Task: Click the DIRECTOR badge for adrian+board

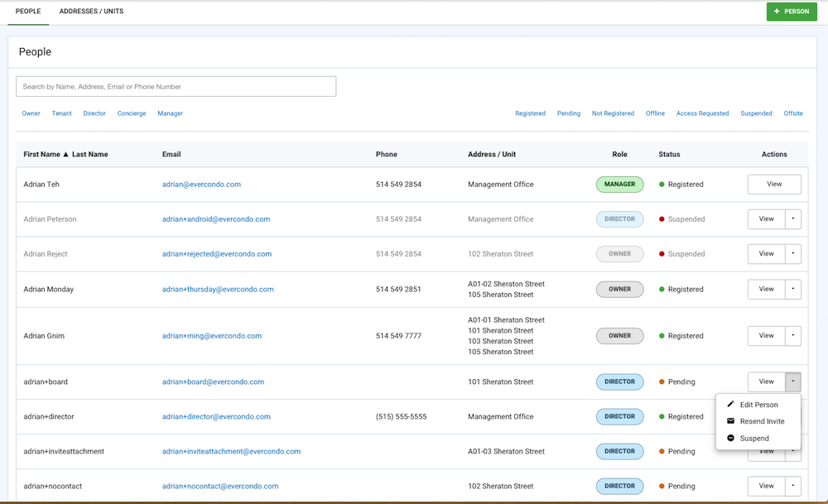Action: pos(620,382)
